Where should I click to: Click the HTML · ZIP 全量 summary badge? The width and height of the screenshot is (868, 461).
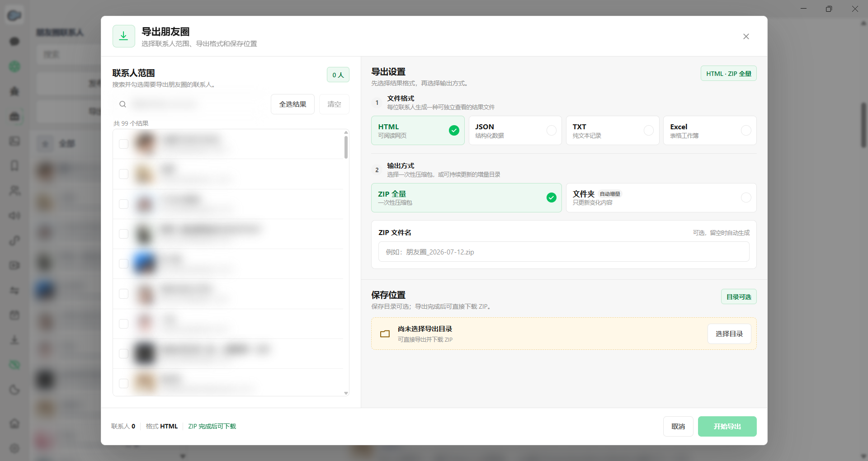[729, 74]
